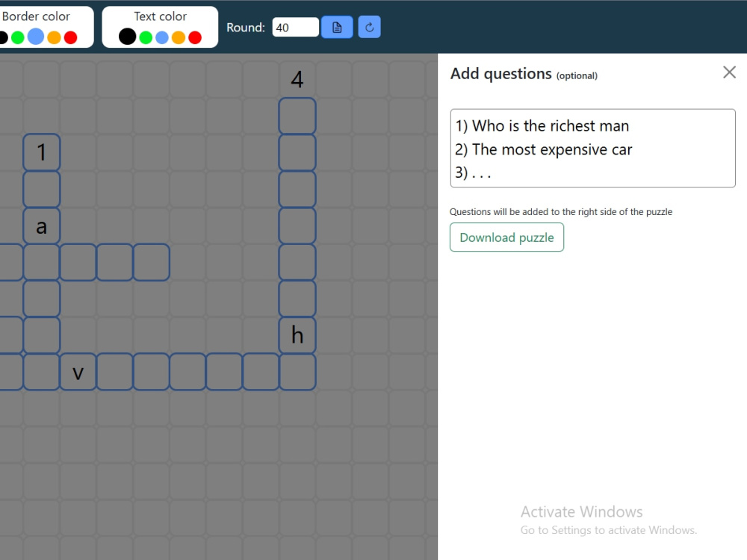747x560 pixels.
Task: Select orange border color
Action: tap(54, 37)
